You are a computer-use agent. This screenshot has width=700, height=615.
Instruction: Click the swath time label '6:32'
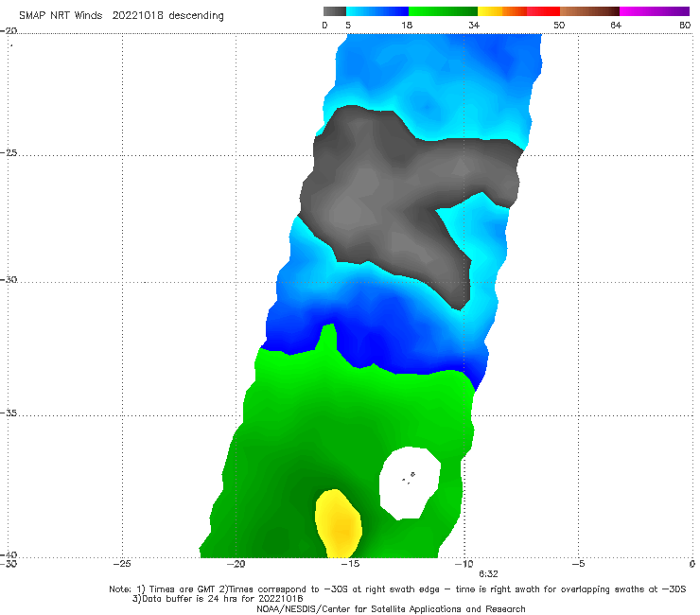tap(488, 574)
